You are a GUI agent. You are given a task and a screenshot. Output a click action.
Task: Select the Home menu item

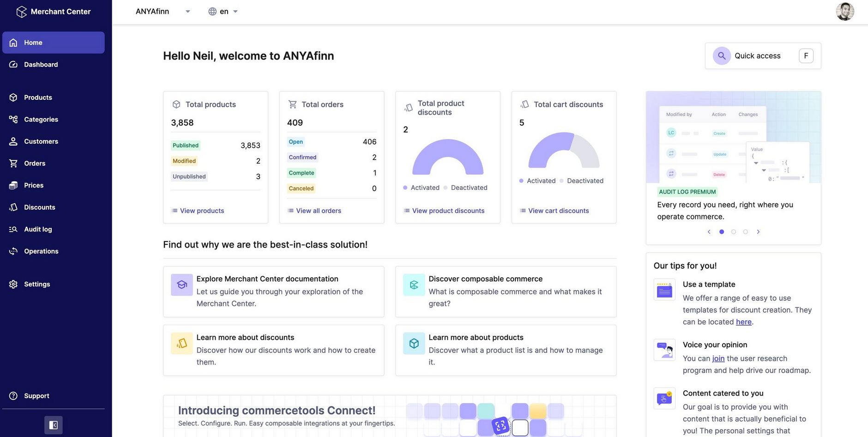tap(54, 42)
